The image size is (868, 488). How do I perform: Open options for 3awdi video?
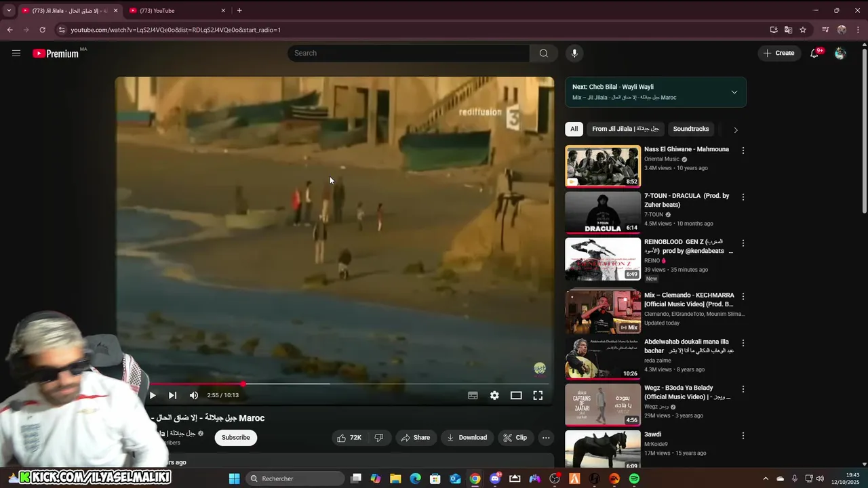[743, 435]
